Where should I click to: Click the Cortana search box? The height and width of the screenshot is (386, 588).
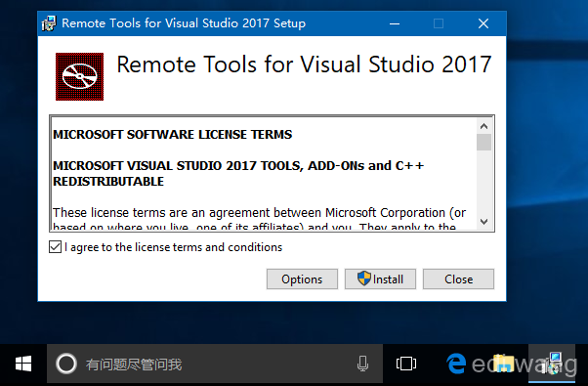coord(215,364)
